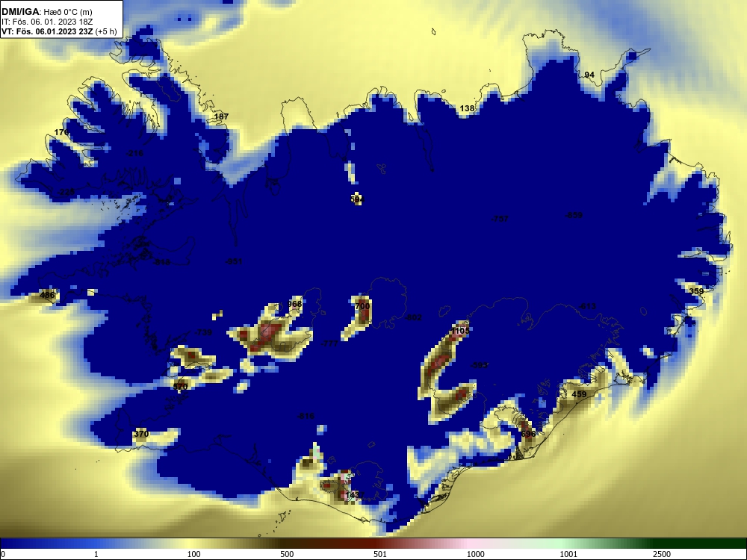Screen dimensions: 747x560
Task: Click the '594' value on the map
Action: point(357,199)
